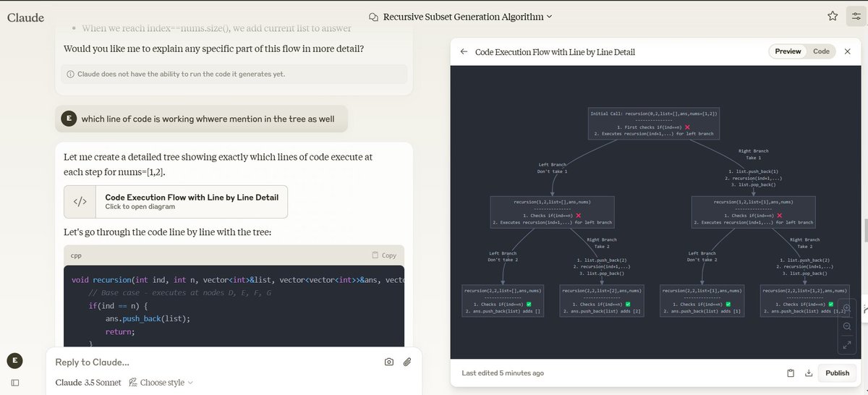Image resolution: width=868 pixels, height=395 pixels.
Task: Publish the artifact
Action: point(837,373)
